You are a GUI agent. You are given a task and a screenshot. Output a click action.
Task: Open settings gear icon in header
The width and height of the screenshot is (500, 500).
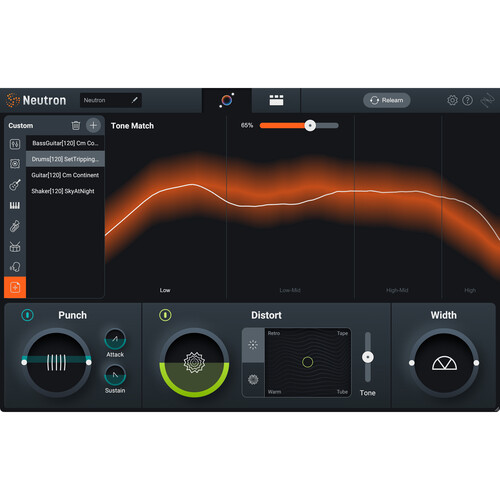click(x=452, y=100)
